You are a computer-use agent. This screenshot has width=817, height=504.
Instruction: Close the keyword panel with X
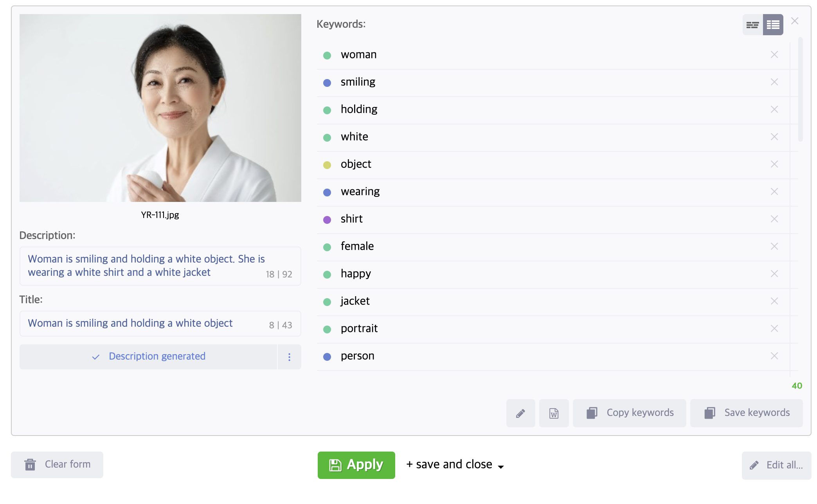point(794,21)
